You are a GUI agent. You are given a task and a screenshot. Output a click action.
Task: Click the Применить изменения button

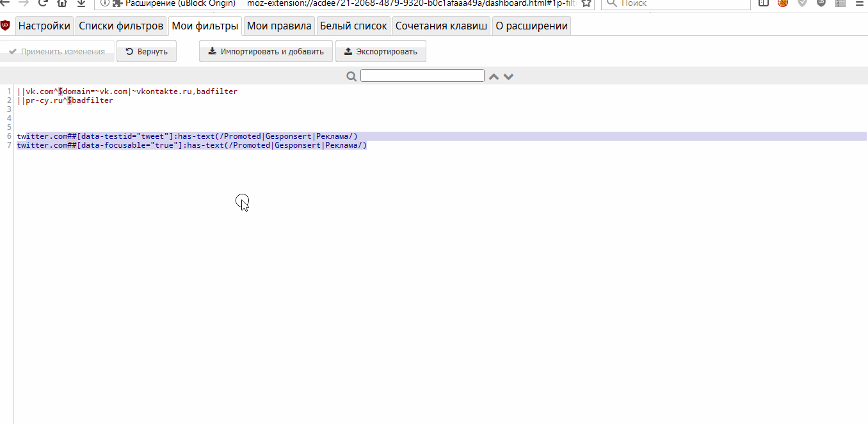(57, 52)
